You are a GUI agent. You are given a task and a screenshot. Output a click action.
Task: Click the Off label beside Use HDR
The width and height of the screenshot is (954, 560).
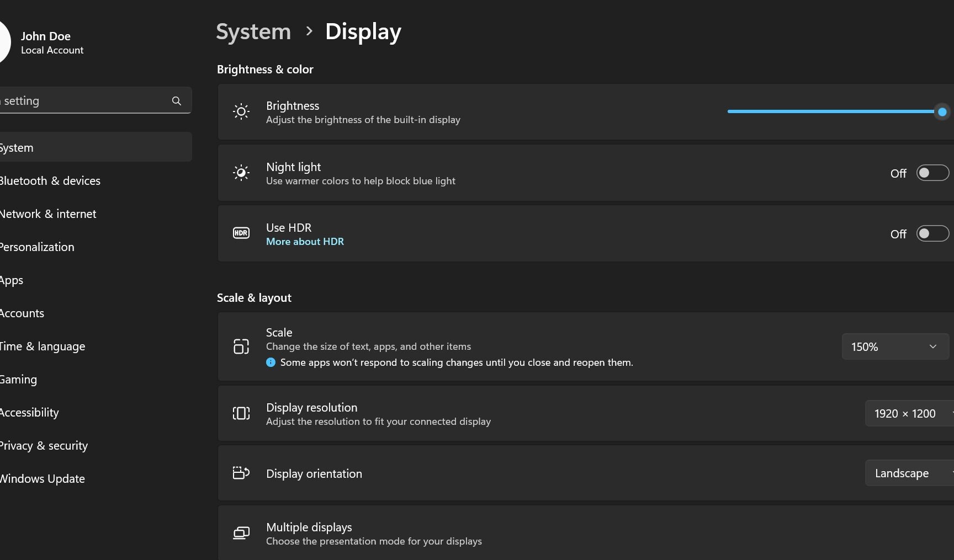898,234
